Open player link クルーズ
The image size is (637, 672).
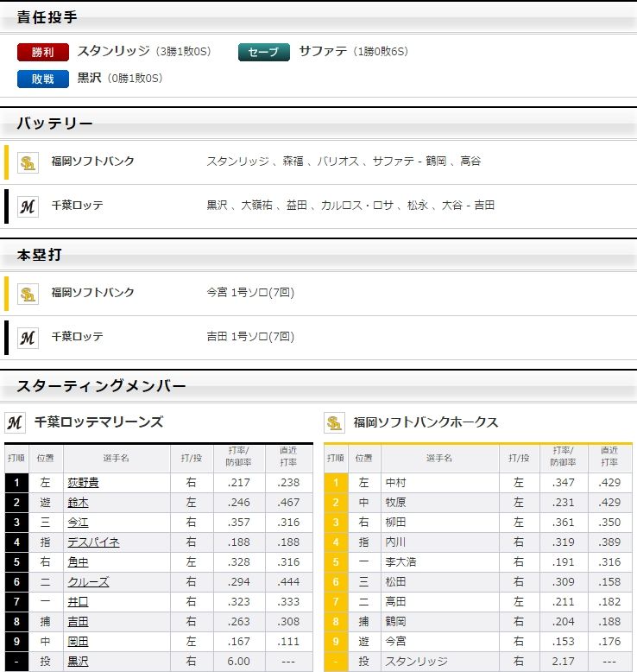coord(88,582)
